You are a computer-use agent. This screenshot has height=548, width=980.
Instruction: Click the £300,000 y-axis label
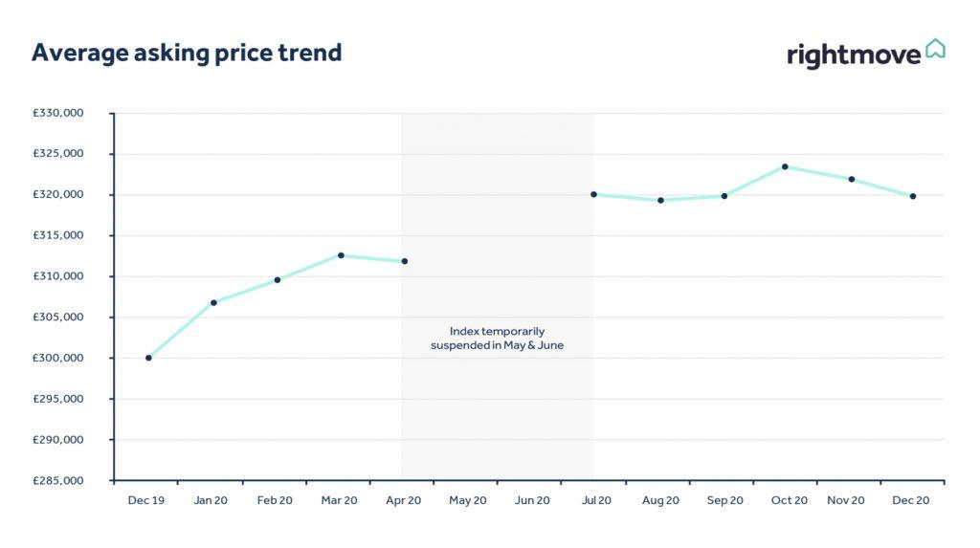(x=58, y=359)
